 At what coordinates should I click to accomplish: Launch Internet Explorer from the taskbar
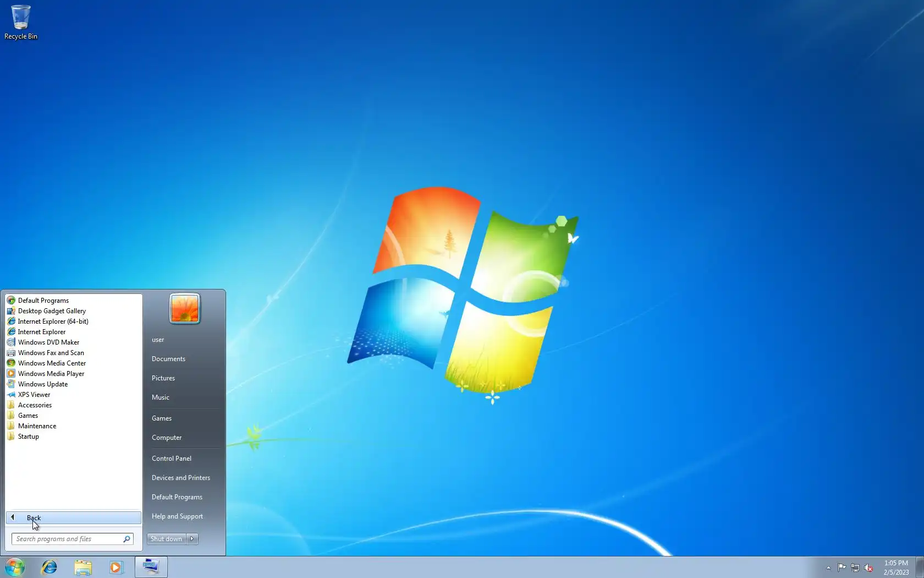tap(50, 567)
